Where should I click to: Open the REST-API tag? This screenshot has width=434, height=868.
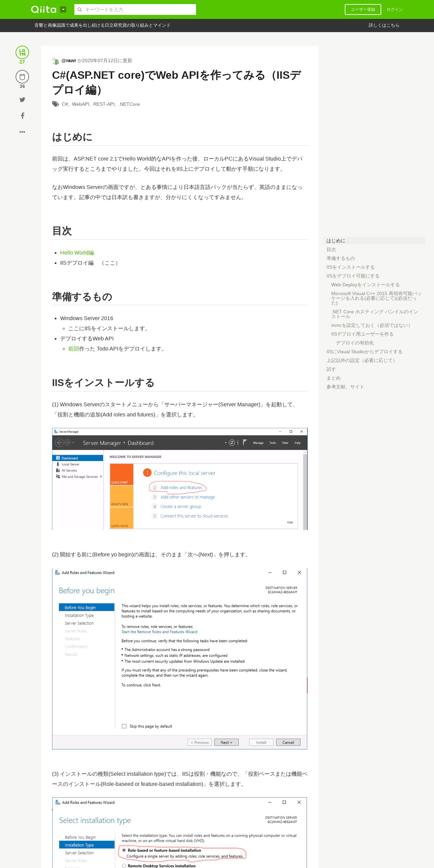click(104, 104)
